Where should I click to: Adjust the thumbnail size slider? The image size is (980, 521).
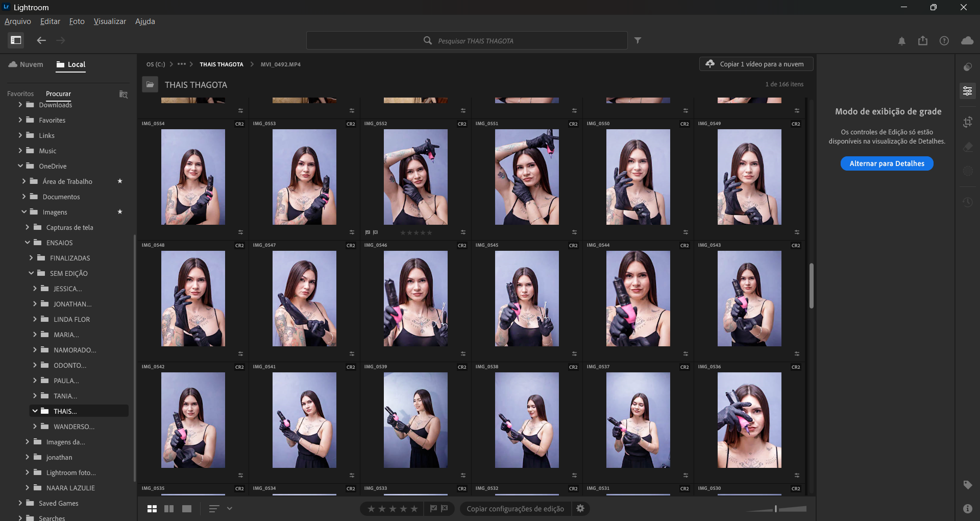point(776,509)
